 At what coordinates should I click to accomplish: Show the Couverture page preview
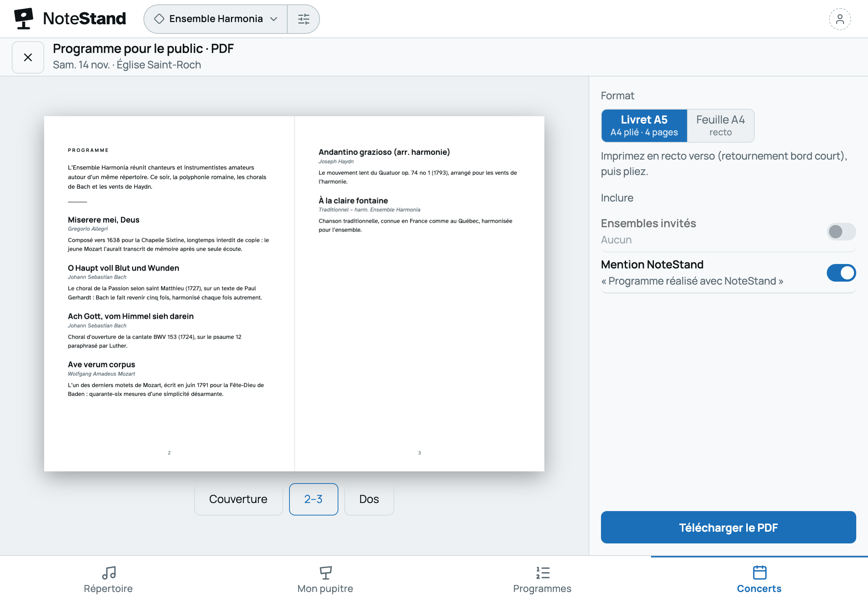(238, 499)
